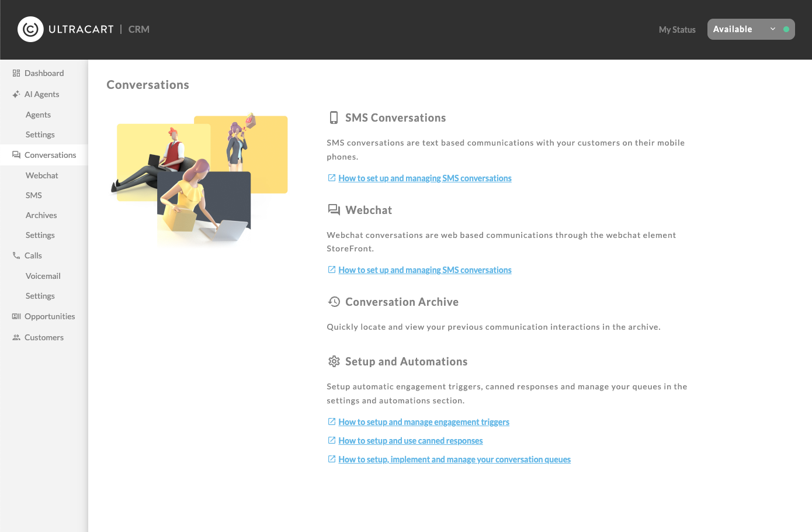Select Archives in the sidebar

coord(41,215)
